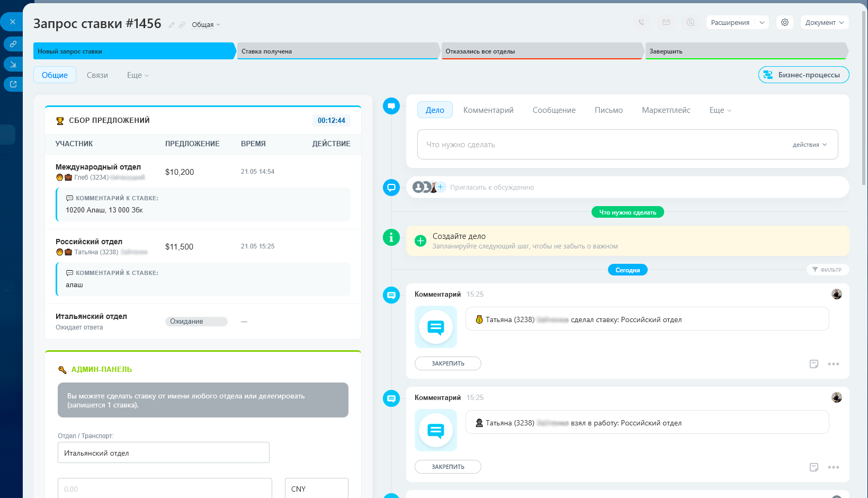Click the $10,200 offer value

click(x=180, y=172)
